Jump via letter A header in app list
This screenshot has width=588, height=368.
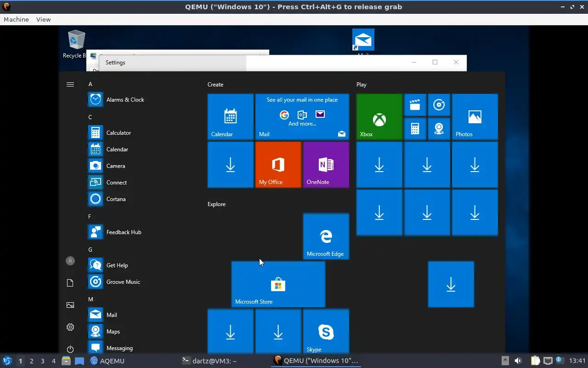point(90,84)
